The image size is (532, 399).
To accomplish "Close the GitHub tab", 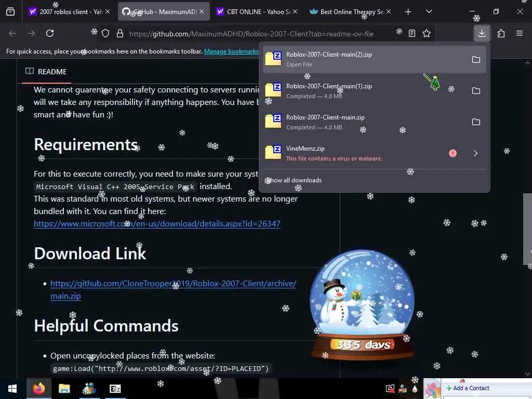I will click(x=202, y=11).
